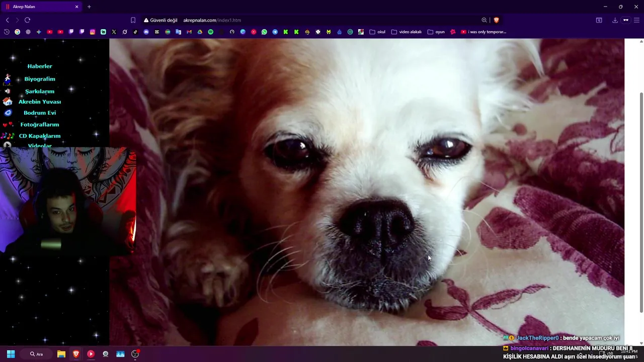Open the Telegram bookmark icon
This screenshot has width=644, height=362.
(x=275, y=32)
